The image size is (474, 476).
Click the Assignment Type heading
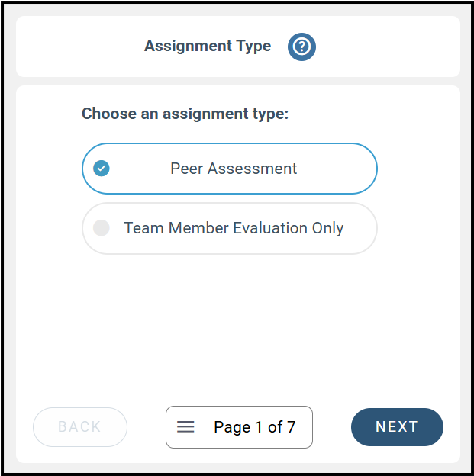(208, 46)
